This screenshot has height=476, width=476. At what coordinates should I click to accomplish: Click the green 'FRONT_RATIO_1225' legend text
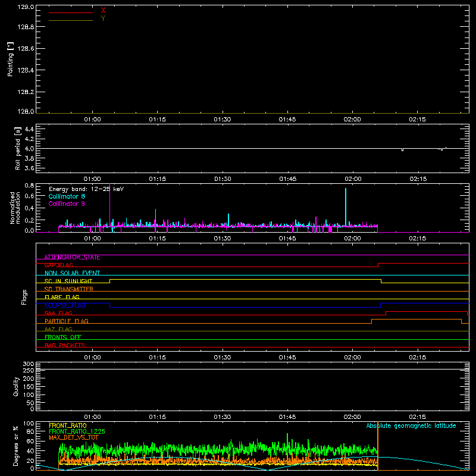[77, 431]
